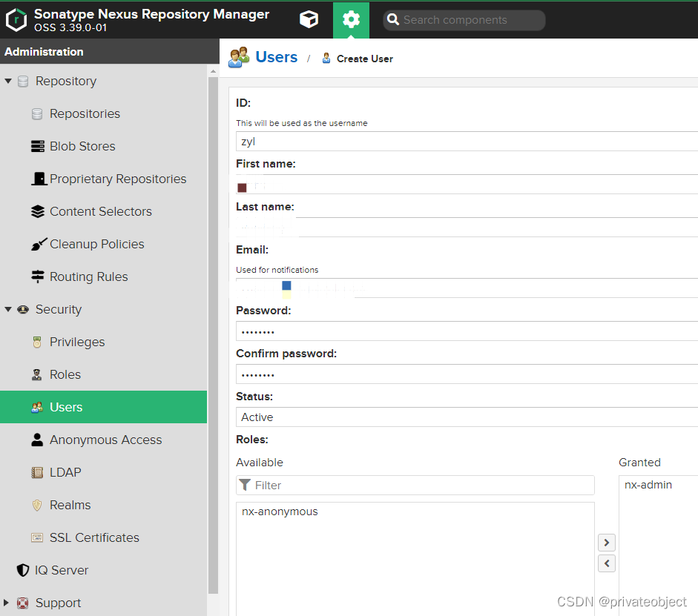Image resolution: width=698 pixels, height=616 pixels.
Task: Click the SSL Certificates icon
Action: [37, 537]
